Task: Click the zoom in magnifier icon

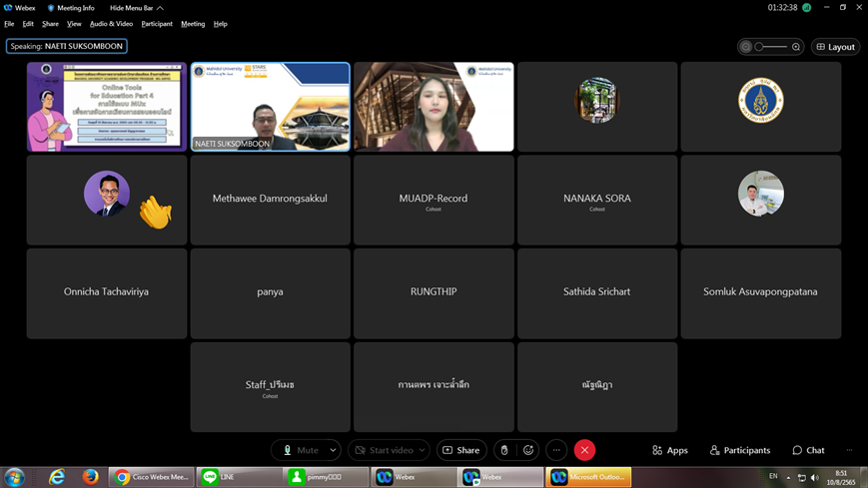Action: [796, 47]
